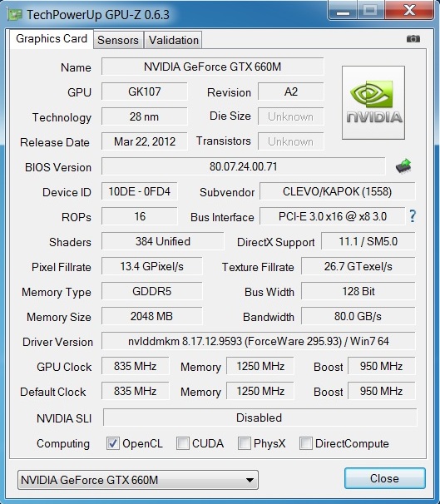This screenshot has height=504, width=440.
Task: Click the Bus Interface field PCI-E 3.0 x16
Action: click(333, 216)
